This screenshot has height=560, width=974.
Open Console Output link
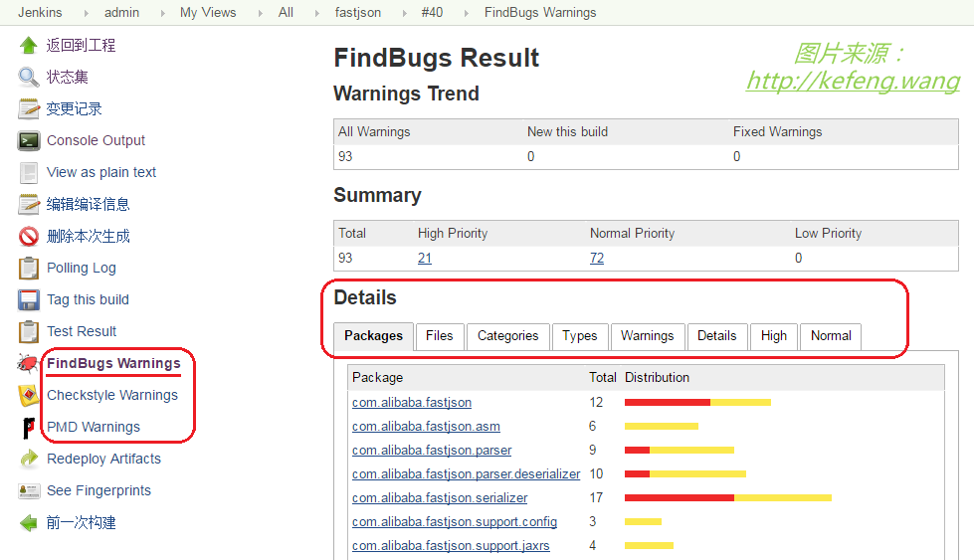click(96, 140)
